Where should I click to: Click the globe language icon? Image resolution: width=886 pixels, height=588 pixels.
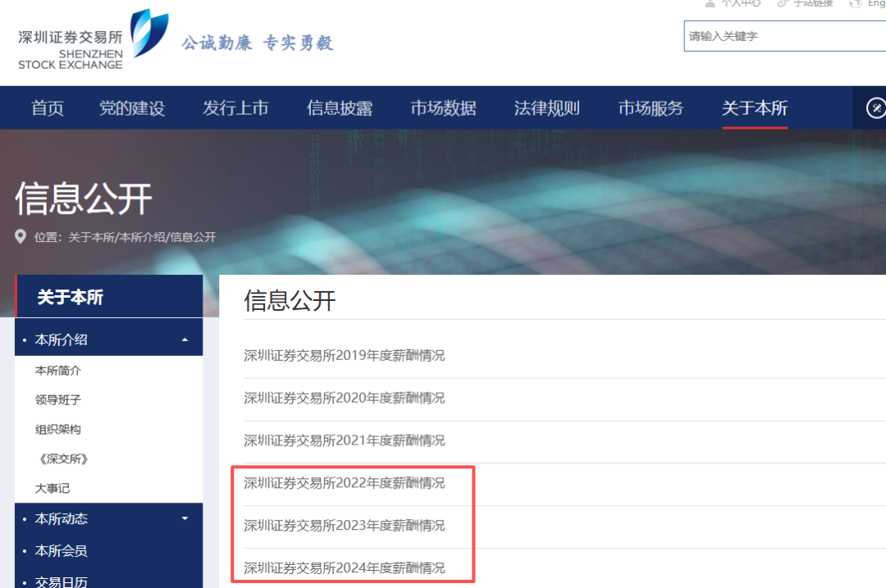click(x=856, y=3)
